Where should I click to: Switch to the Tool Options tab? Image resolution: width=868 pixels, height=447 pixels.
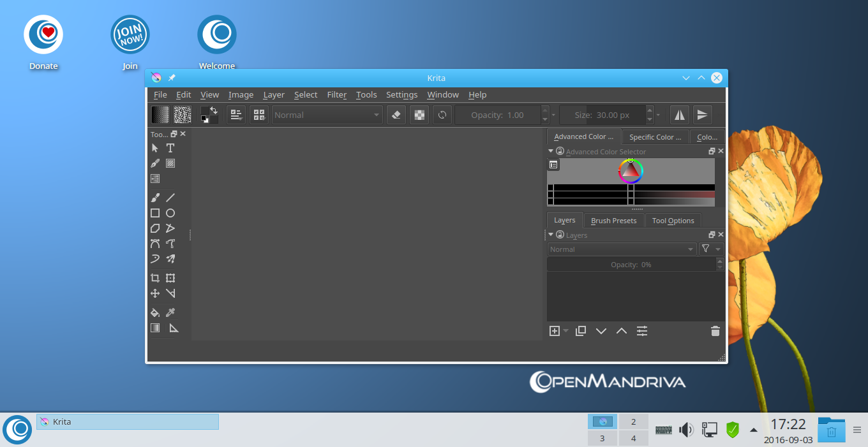(x=673, y=221)
